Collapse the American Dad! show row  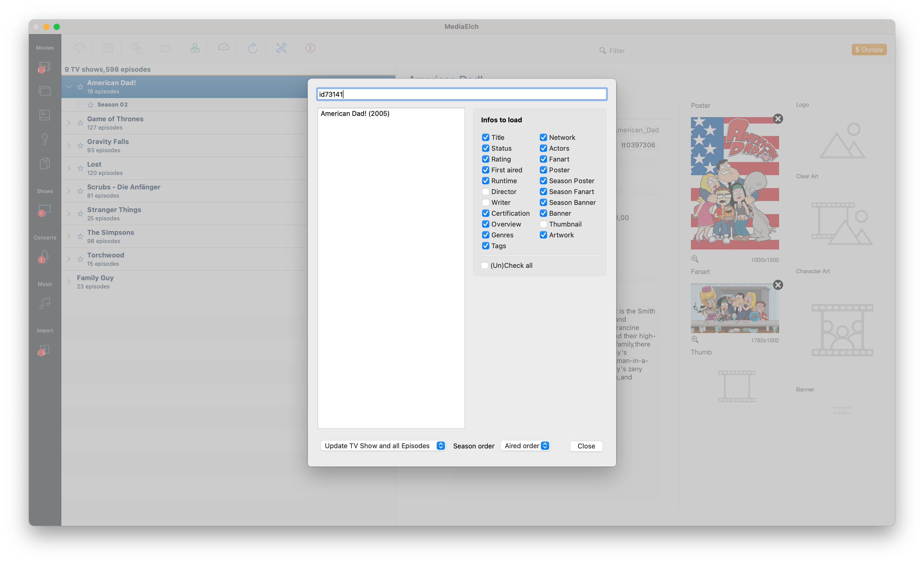(69, 87)
